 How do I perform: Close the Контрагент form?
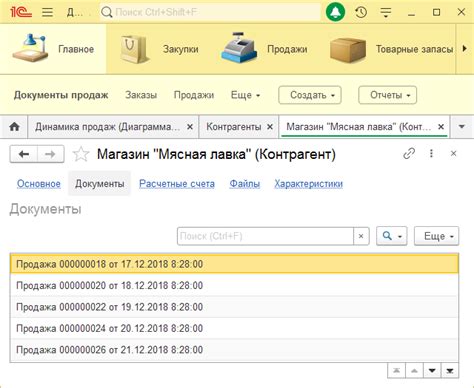point(453,154)
